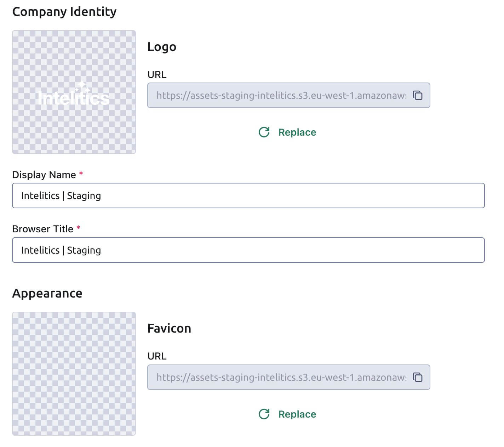
Task: Click the circular arrow icon under Favicon URL
Action: click(264, 414)
